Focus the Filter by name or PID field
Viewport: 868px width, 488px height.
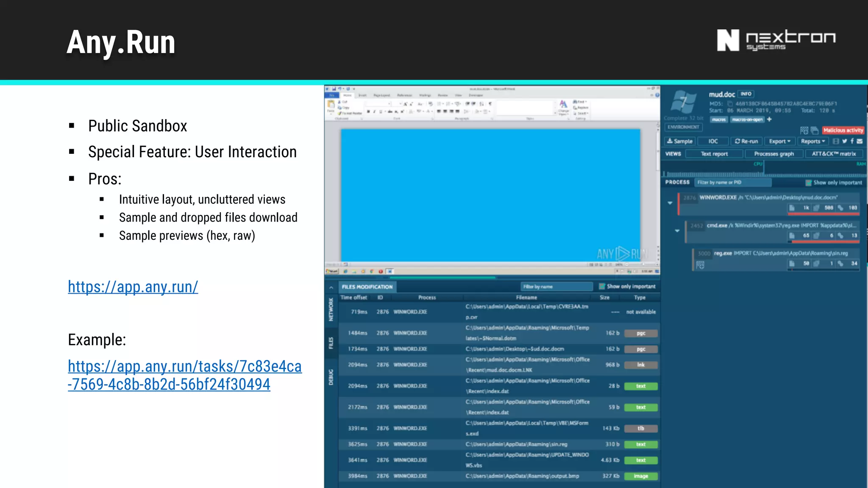click(x=733, y=183)
